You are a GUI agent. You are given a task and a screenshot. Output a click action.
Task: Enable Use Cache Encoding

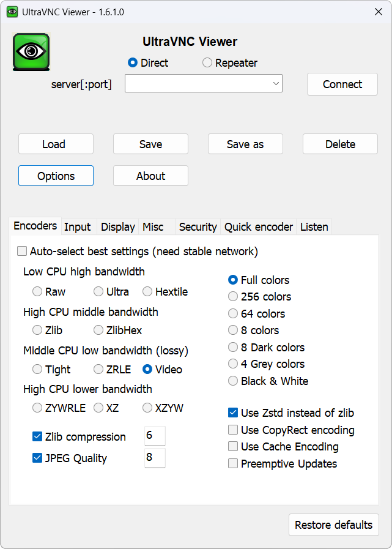[x=233, y=446]
